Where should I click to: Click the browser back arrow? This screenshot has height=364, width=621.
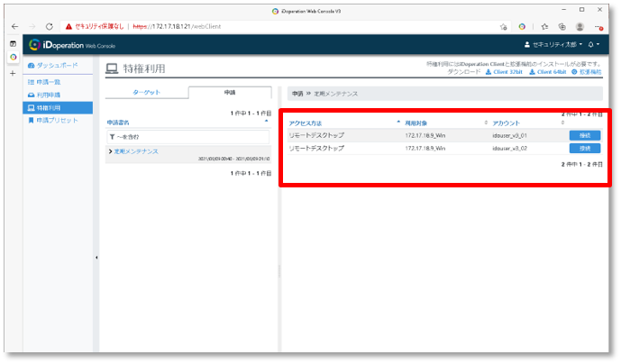coord(14,27)
